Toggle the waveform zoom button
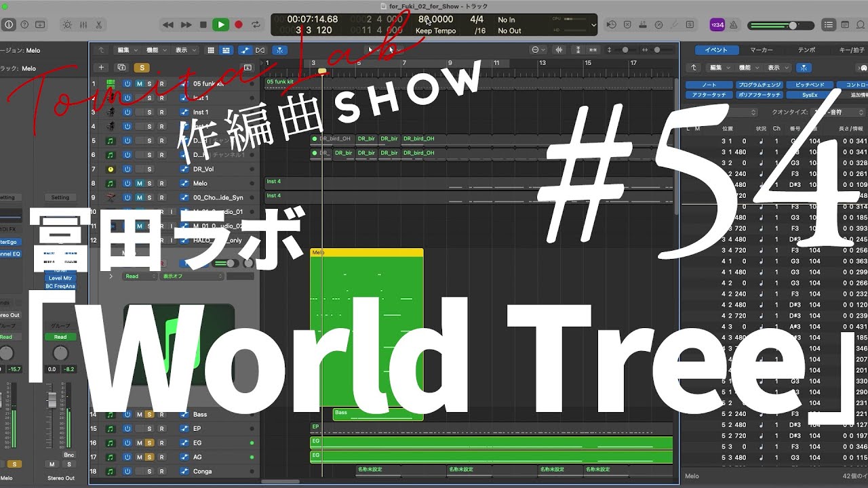Image resolution: width=868 pixels, height=488 pixels. (559, 49)
